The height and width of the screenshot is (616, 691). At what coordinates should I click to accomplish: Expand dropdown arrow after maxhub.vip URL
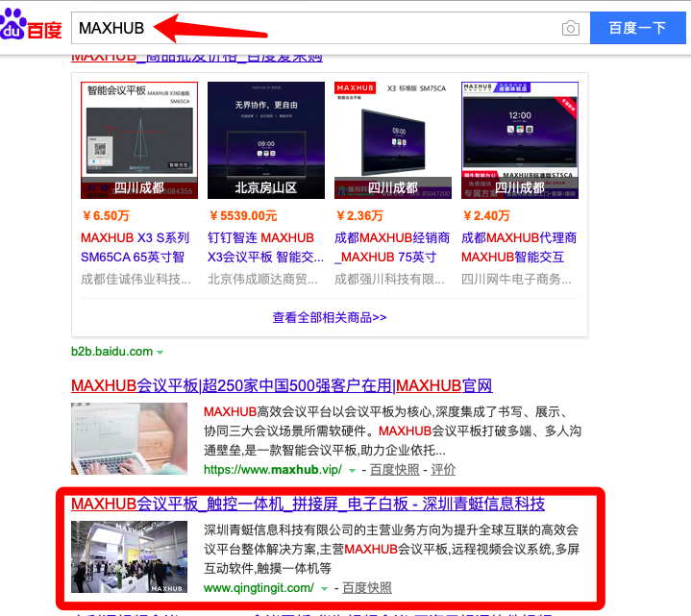coord(352,471)
